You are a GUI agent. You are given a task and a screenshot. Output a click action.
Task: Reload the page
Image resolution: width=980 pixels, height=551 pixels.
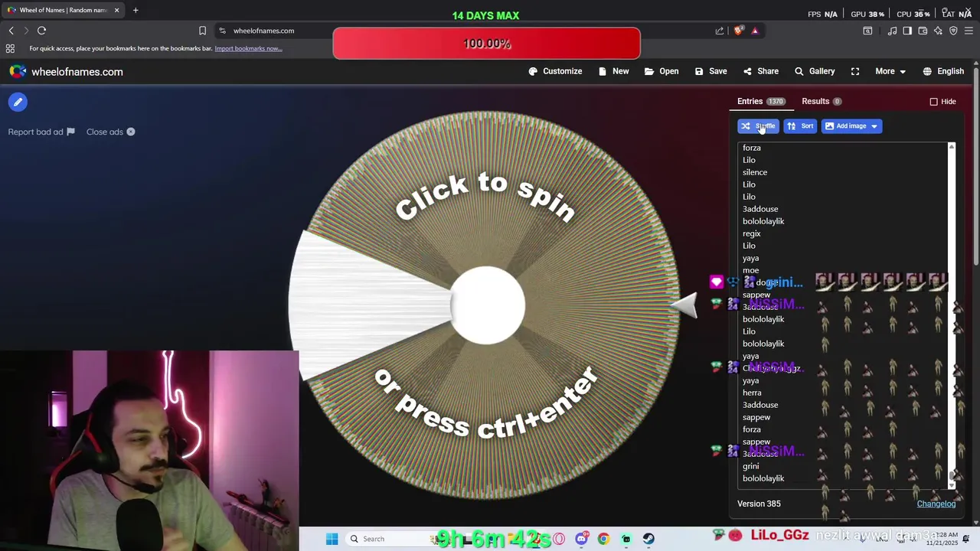click(x=41, y=31)
